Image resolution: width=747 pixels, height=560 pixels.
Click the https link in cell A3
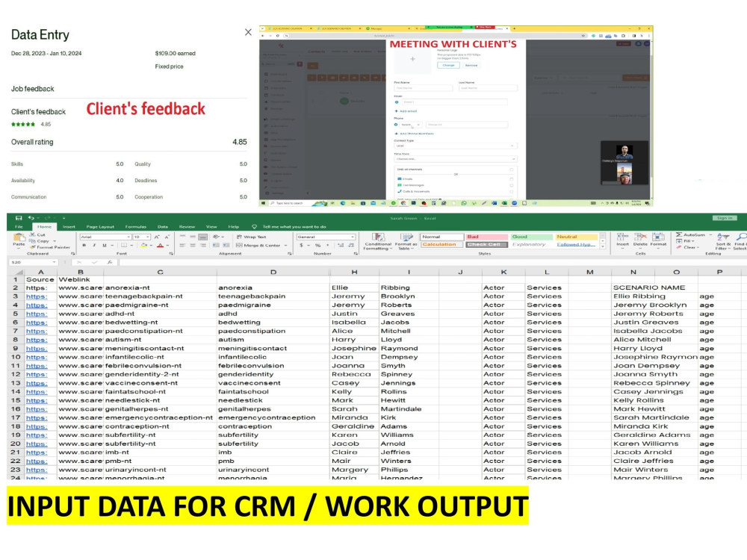[x=36, y=296]
